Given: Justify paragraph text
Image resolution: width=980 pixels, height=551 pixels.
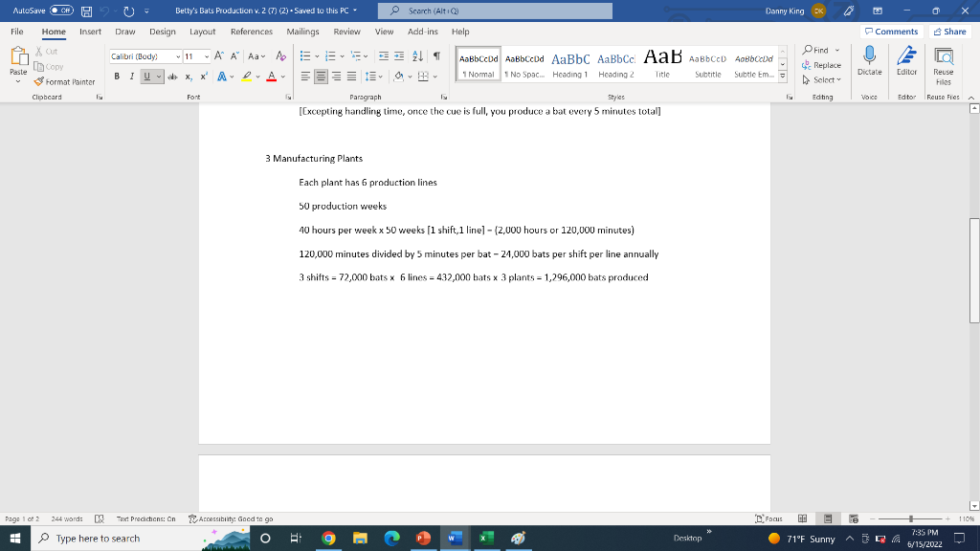Looking at the screenshot, I should (352, 77).
